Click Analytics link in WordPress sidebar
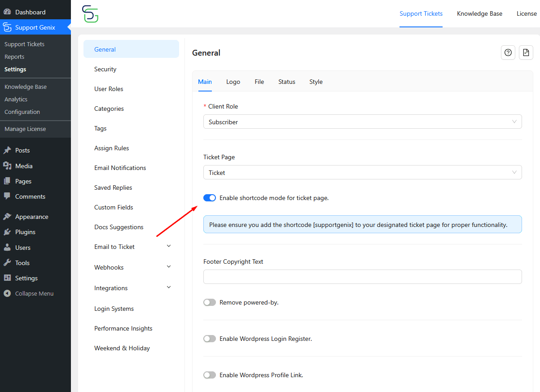This screenshot has width=540, height=392. pos(16,99)
